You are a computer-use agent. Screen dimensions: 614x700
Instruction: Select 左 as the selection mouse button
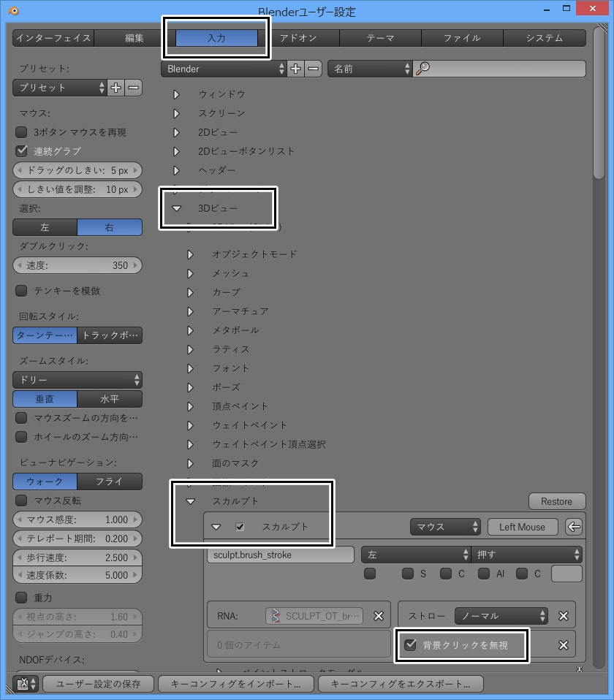click(45, 227)
